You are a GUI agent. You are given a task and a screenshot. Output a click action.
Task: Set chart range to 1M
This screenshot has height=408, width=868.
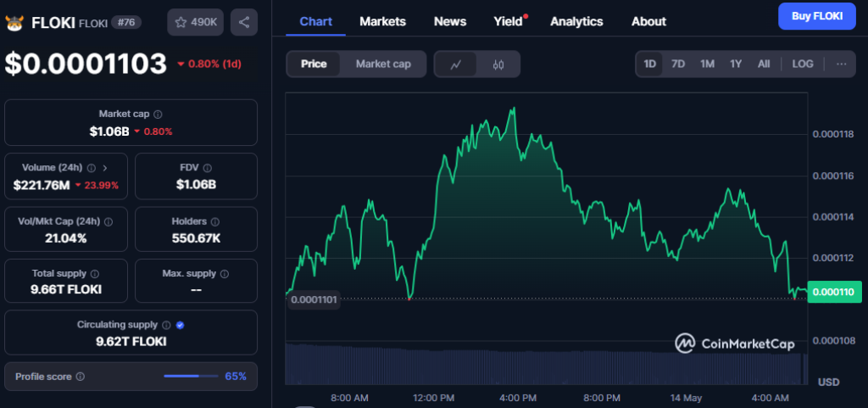(x=707, y=64)
